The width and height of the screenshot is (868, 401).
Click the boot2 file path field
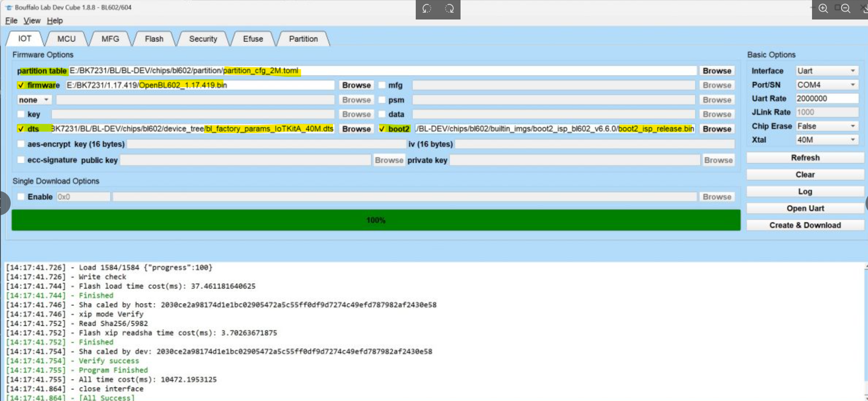[x=554, y=129]
